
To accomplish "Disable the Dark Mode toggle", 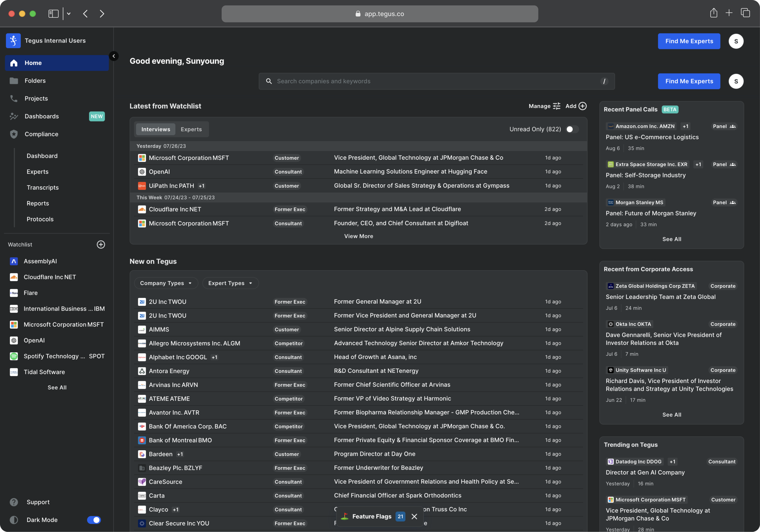I will click(x=94, y=520).
